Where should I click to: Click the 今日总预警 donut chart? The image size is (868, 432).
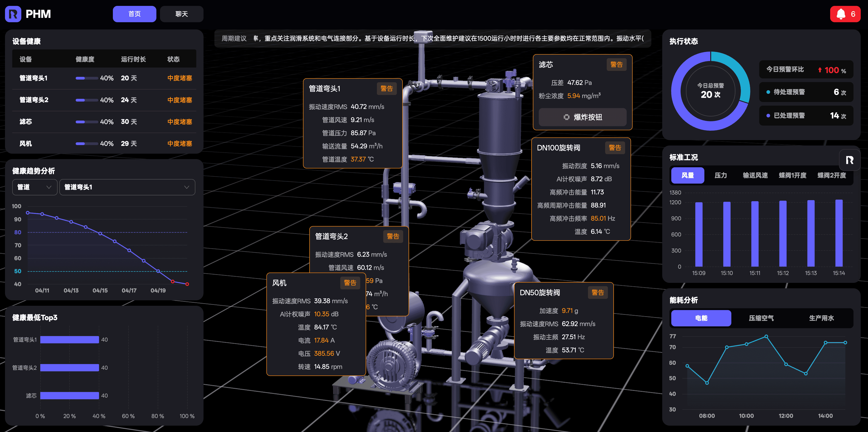tap(711, 91)
